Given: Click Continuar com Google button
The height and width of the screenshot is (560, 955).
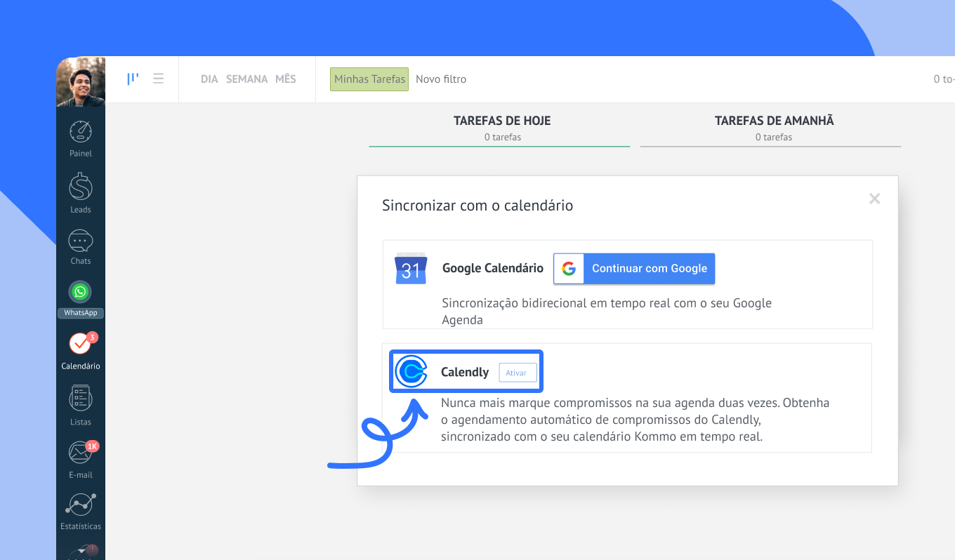Looking at the screenshot, I should 634,269.
